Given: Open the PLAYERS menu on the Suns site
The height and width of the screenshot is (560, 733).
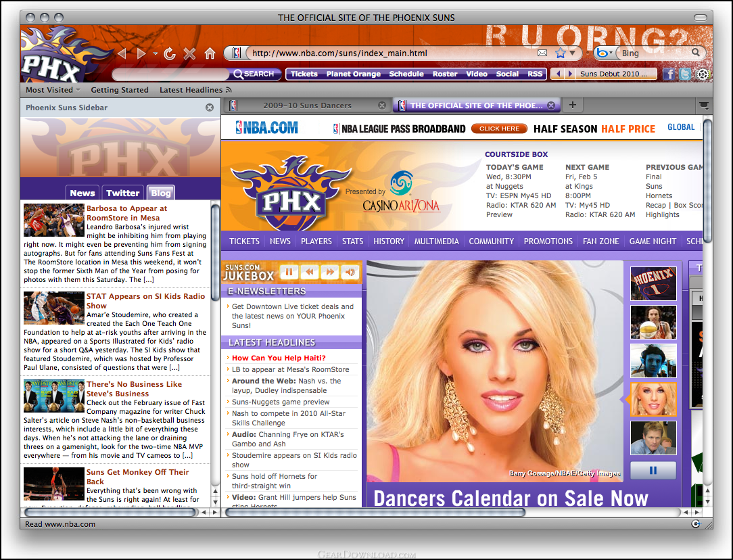Looking at the screenshot, I should coord(316,241).
